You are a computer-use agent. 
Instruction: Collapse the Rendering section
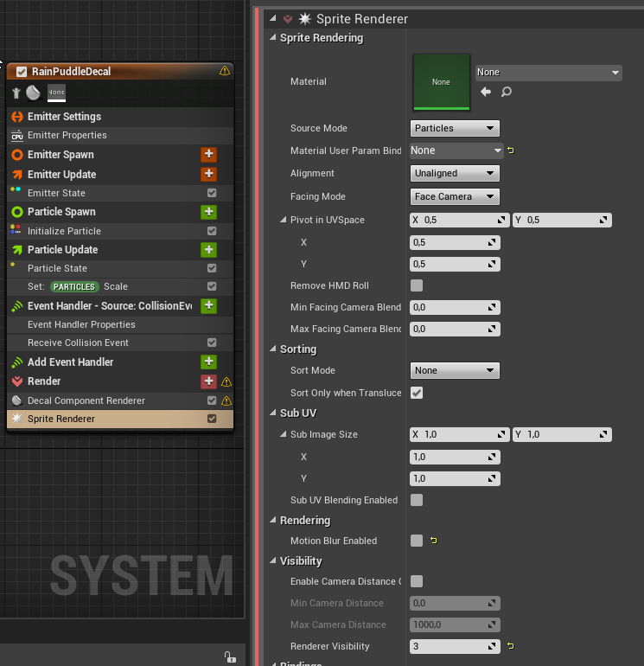point(273,520)
